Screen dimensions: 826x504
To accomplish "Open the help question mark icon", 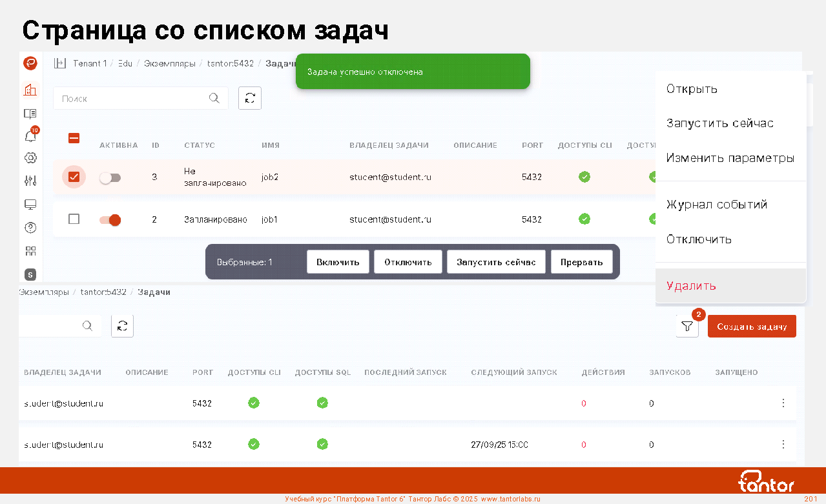I will [x=30, y=227].
